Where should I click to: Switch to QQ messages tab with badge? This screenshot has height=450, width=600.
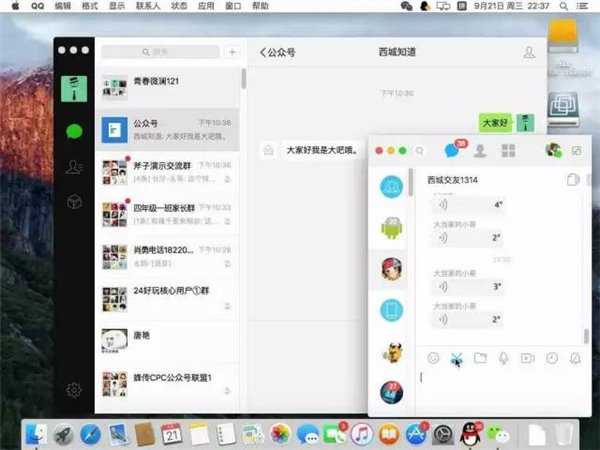[453, 150]
